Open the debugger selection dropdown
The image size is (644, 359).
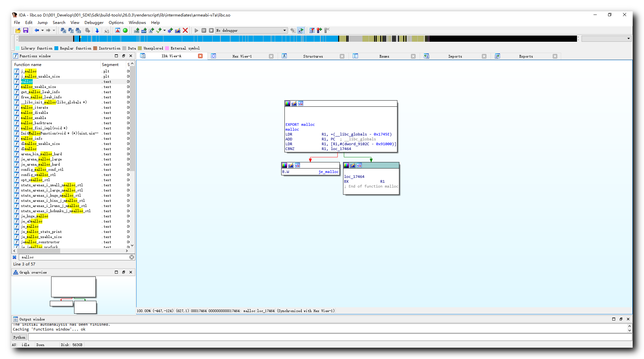coord(284,30)
